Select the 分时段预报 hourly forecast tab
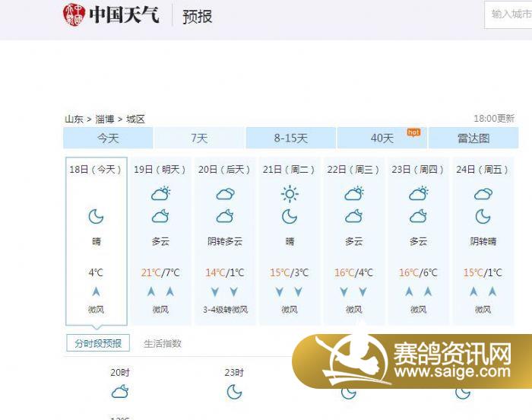 point(97,343)
